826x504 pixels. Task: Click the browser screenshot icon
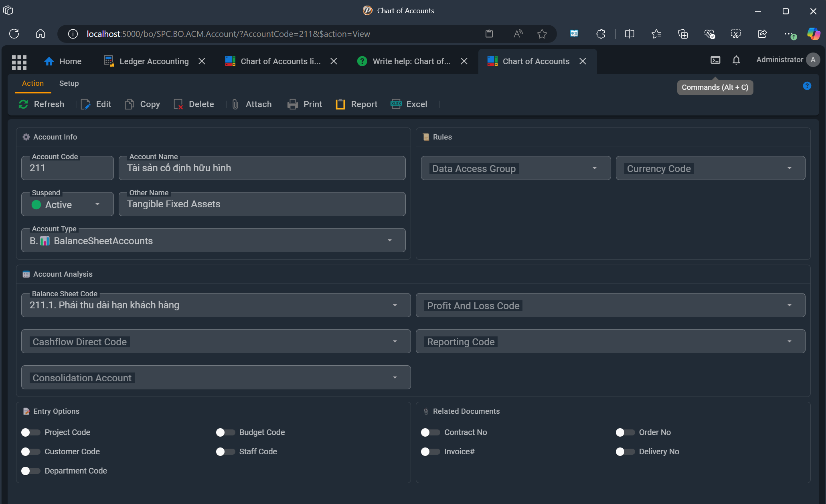click(736, 34)
